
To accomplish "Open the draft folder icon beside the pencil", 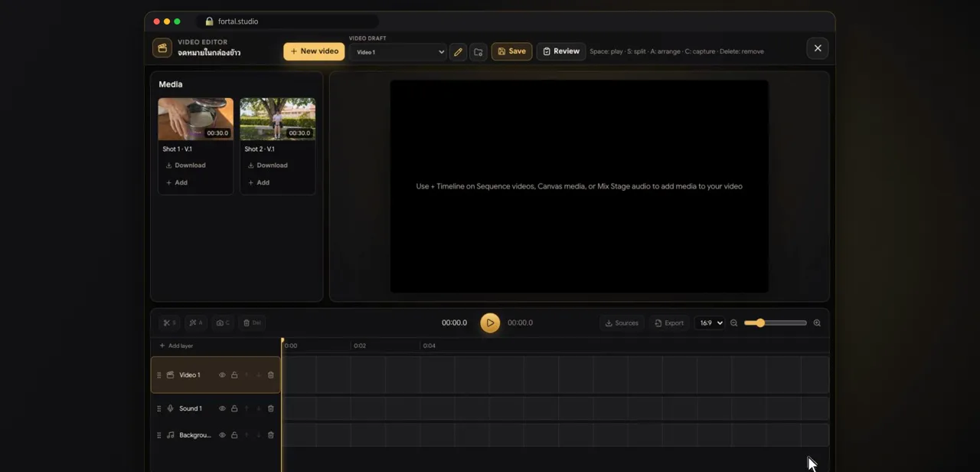I will tap(479, 51).
